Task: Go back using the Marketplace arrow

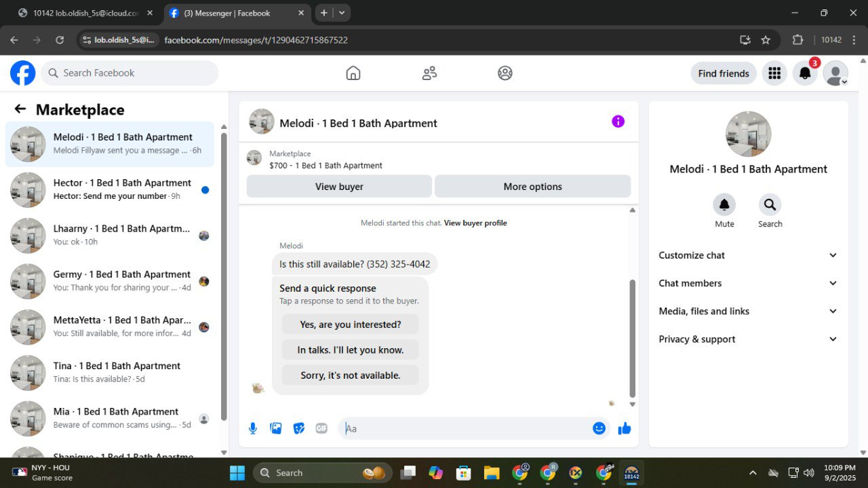Action: pos(20,109)
